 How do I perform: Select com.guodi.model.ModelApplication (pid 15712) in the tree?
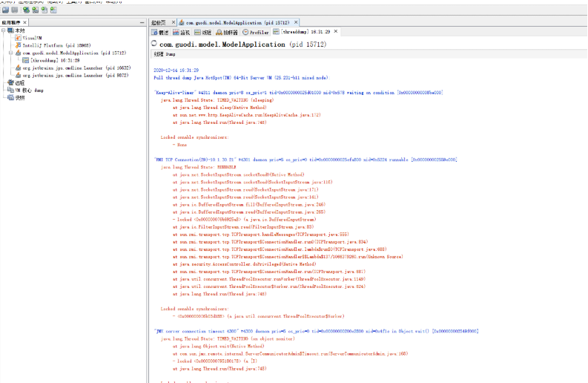(x=74, y=53)
